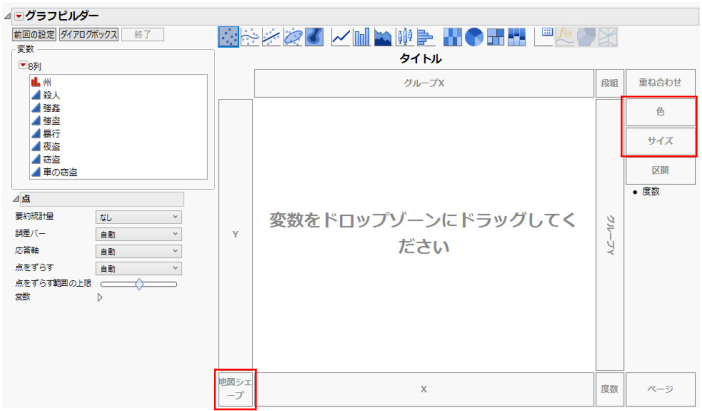Click the 前回の設定 button

(x=34, y=34)
